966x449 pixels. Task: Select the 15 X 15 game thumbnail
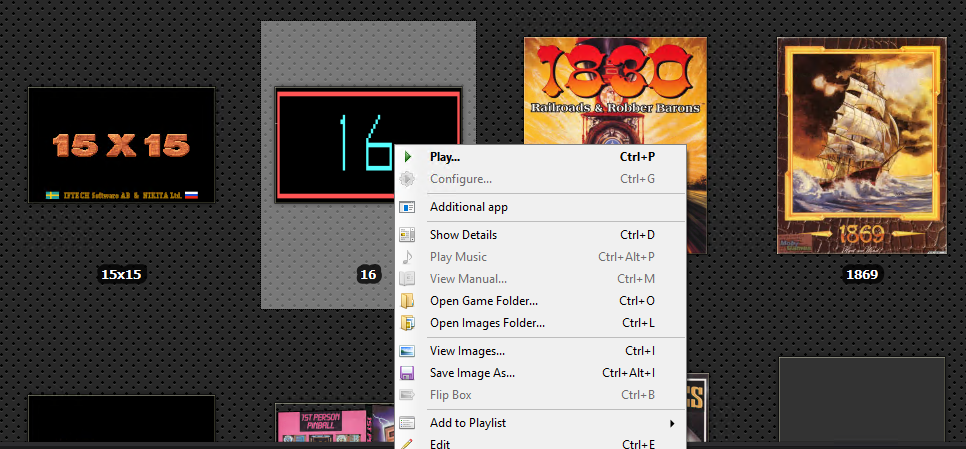(121, 145)
